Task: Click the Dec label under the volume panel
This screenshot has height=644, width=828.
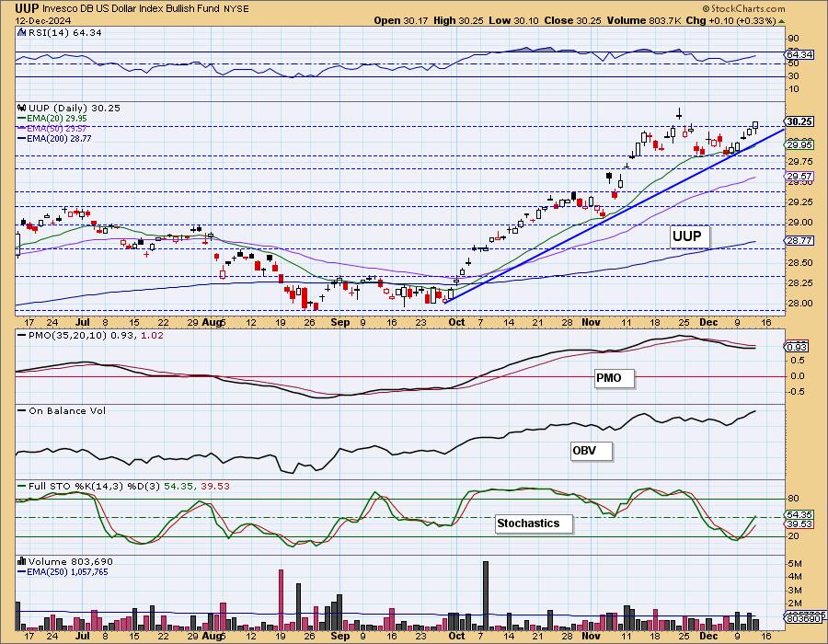Action: (x=708, y=636)
